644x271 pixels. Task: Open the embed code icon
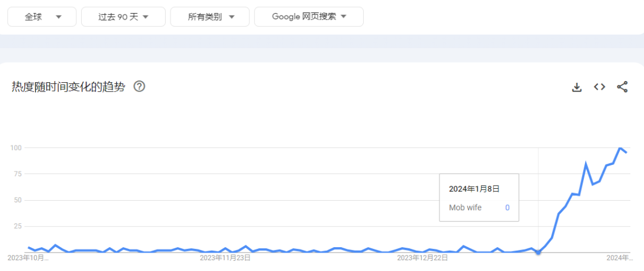tap(599, 87)
